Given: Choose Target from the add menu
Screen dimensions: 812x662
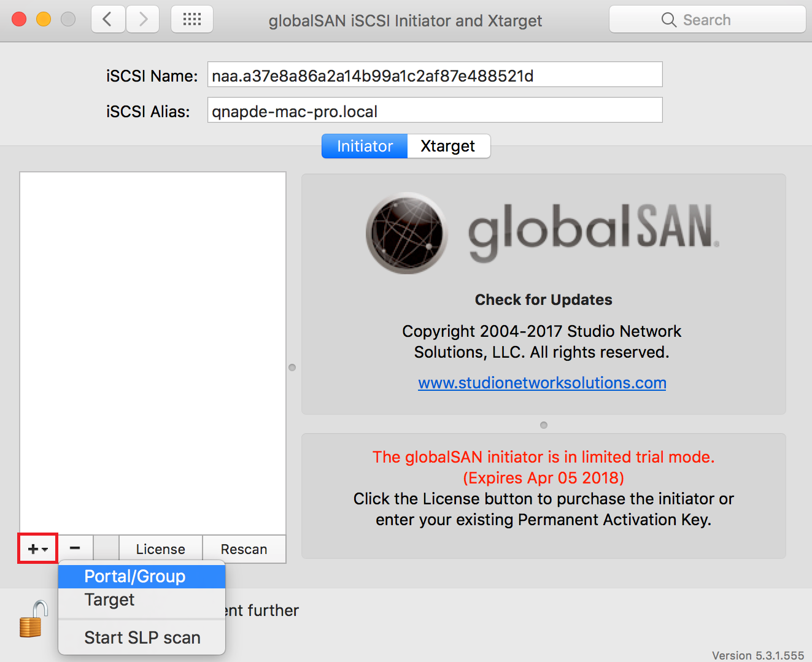Looking at the screenshot, I should 109,599.
